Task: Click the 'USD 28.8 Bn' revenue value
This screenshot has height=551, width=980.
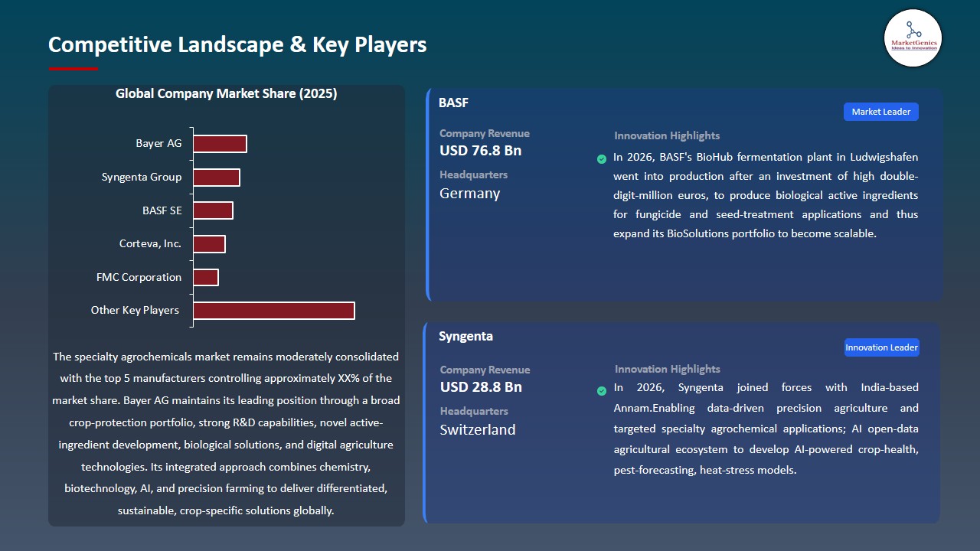Action: click(x=481, y=387)
